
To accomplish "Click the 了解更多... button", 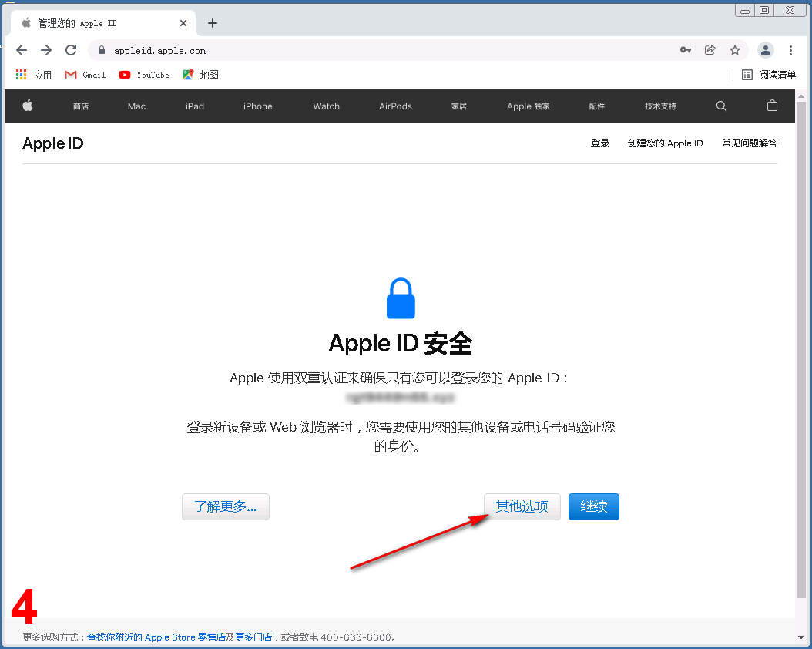I will pos(225,506).
